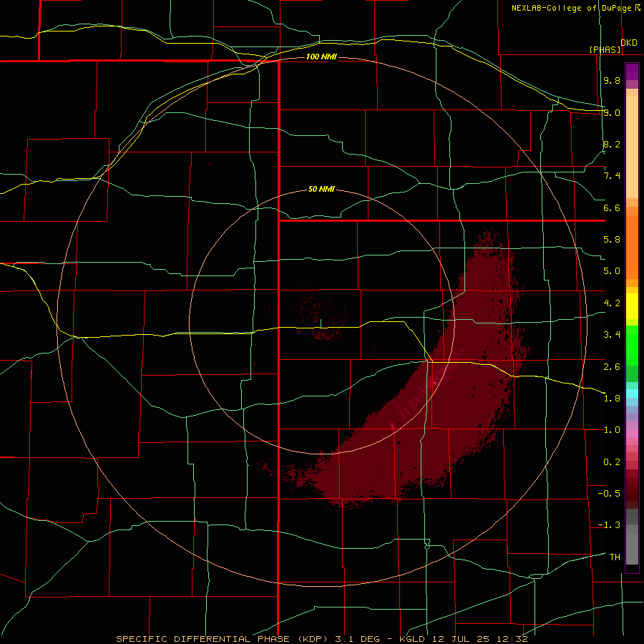The image size is (644, 644).
Task: Select the -1.3 scale value
Action: tap(609, 525)
